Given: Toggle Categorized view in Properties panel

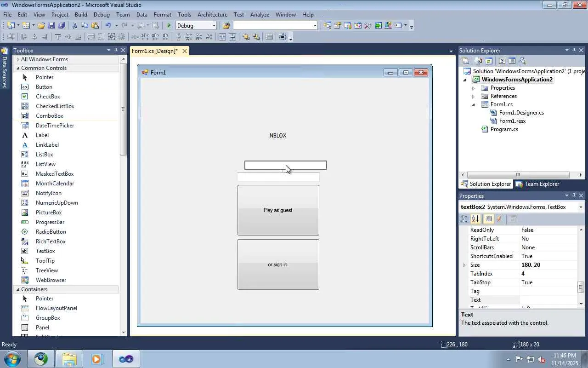Looking at the screenshot, I should click(464, 219).
